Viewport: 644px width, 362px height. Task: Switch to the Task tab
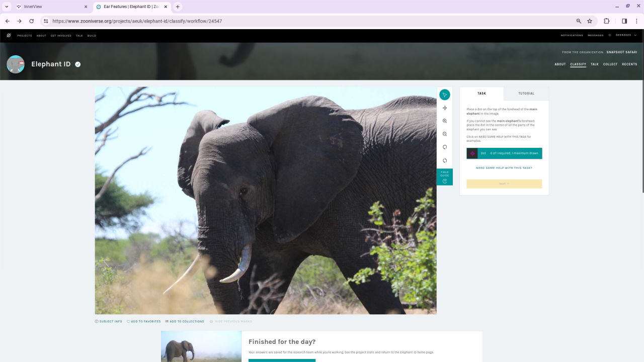point(482,94)
